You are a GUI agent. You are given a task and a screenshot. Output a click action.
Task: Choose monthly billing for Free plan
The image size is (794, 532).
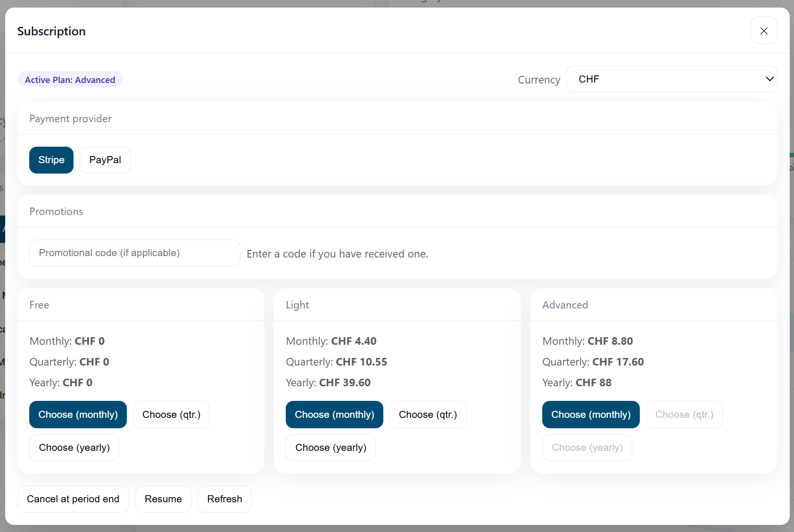[x=77, y=415]
